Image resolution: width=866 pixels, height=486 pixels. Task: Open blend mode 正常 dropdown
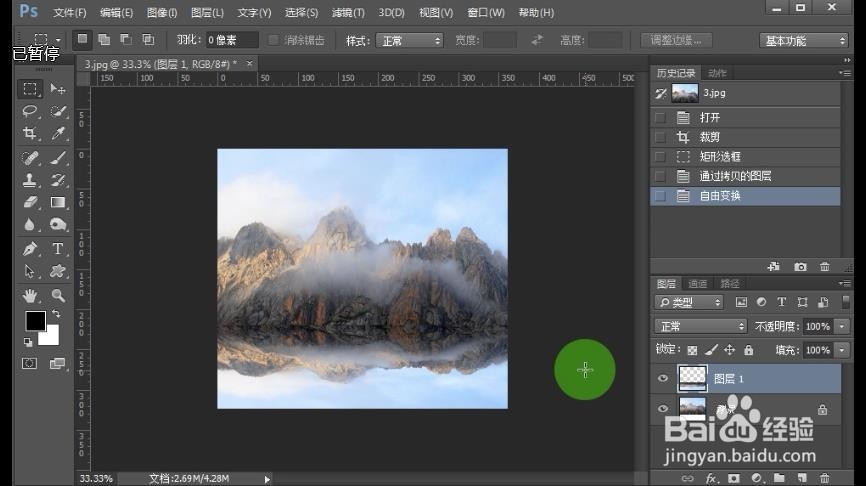pyautogui.click(x=700, y=326)
